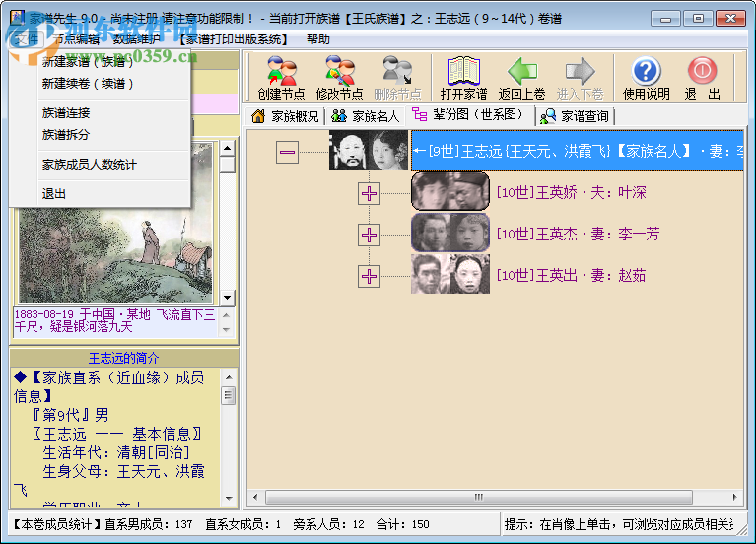Click the caption text scroll-down arrow
Screen dimensions: 756x544
227,330
